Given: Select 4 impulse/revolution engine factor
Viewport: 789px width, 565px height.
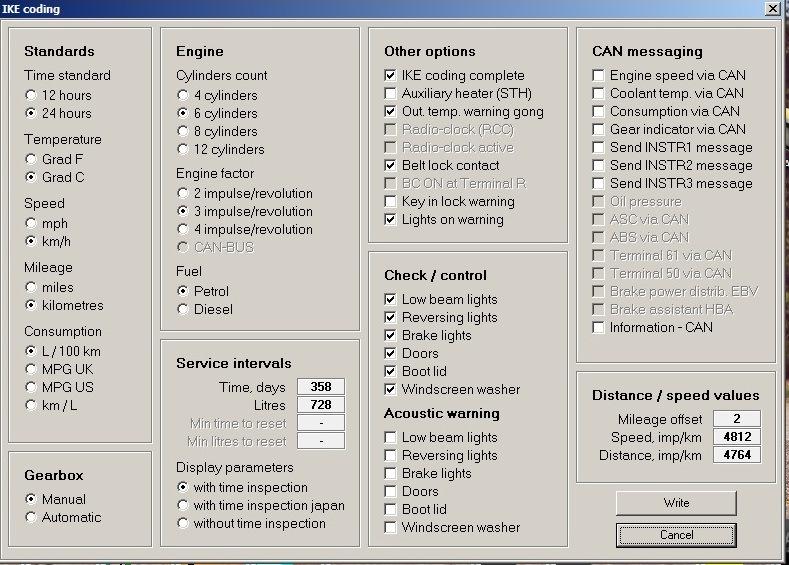Looking at the screenshot, I should tap(183, 229).
